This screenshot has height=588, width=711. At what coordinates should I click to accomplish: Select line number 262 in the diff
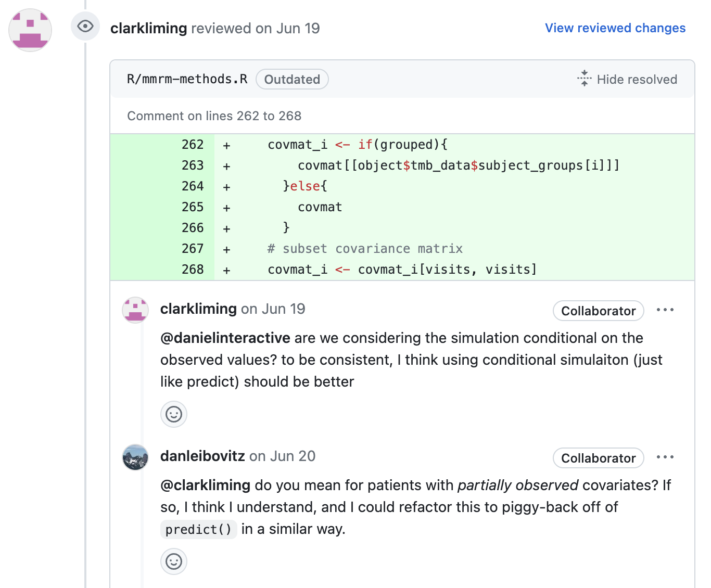pos(192,145)
